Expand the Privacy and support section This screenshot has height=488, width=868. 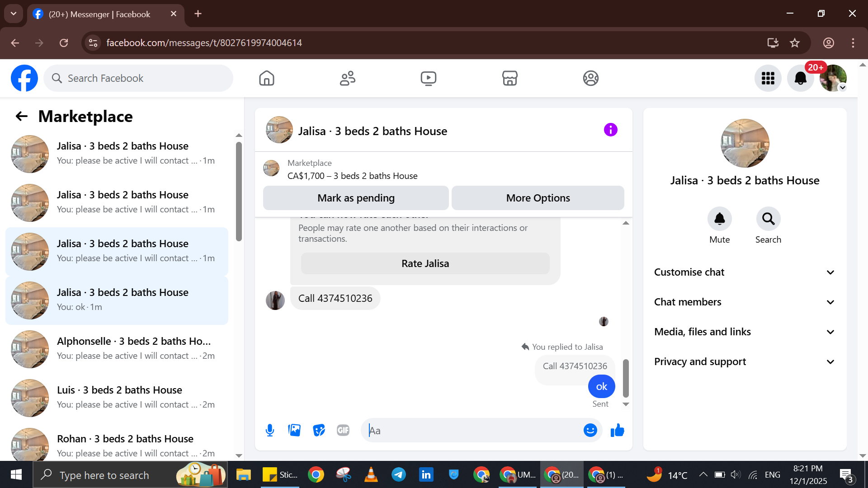coord(745,361)
